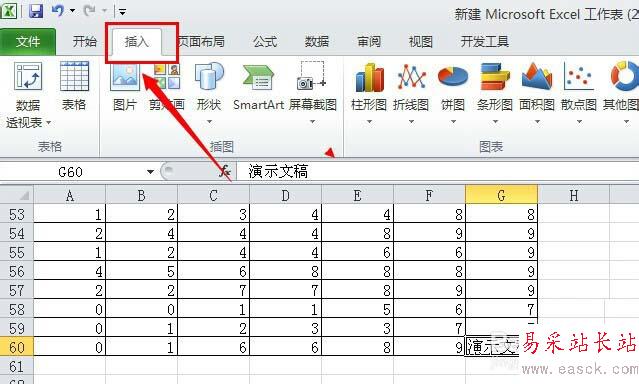The image size is (639, 384).
Task: Click formula bar containing 演示文稿
Action: (x=438, y=172)
